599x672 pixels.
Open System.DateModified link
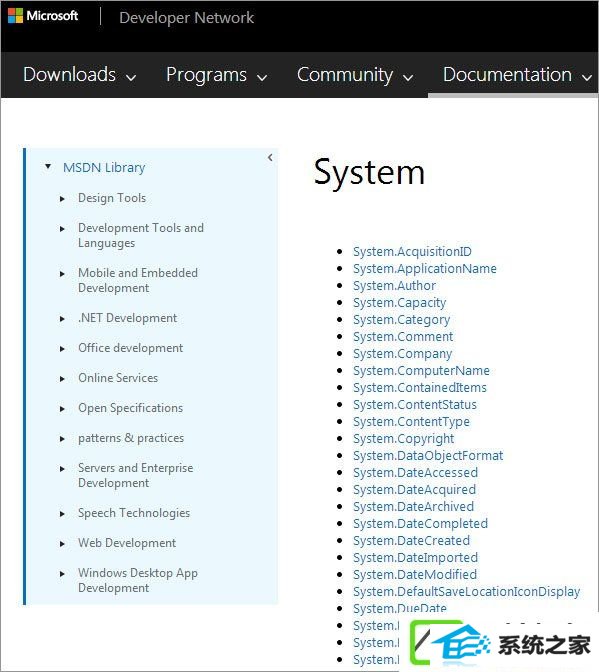[x=415, y=575]
